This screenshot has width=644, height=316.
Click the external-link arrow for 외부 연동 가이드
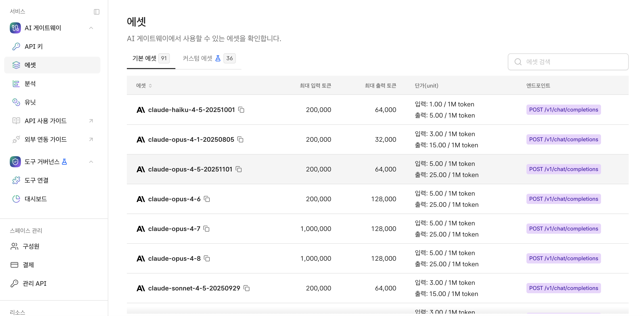[91, 139]
